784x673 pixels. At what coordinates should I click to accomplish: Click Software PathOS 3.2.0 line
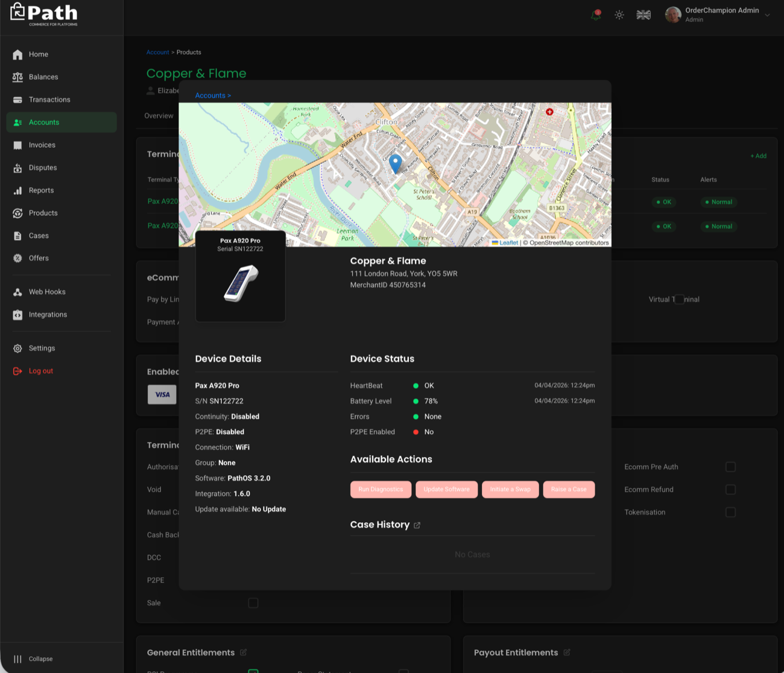(233, 478)
